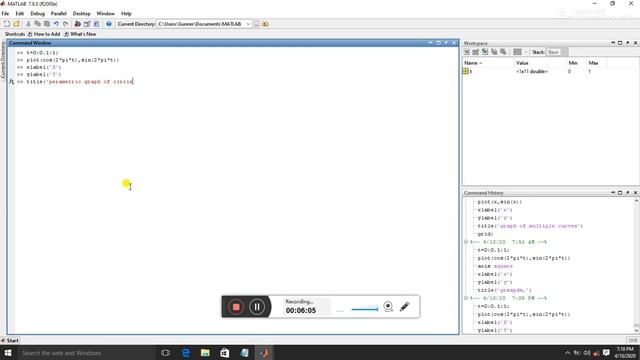Open File Explorer from taskbar

coord(205,353)
